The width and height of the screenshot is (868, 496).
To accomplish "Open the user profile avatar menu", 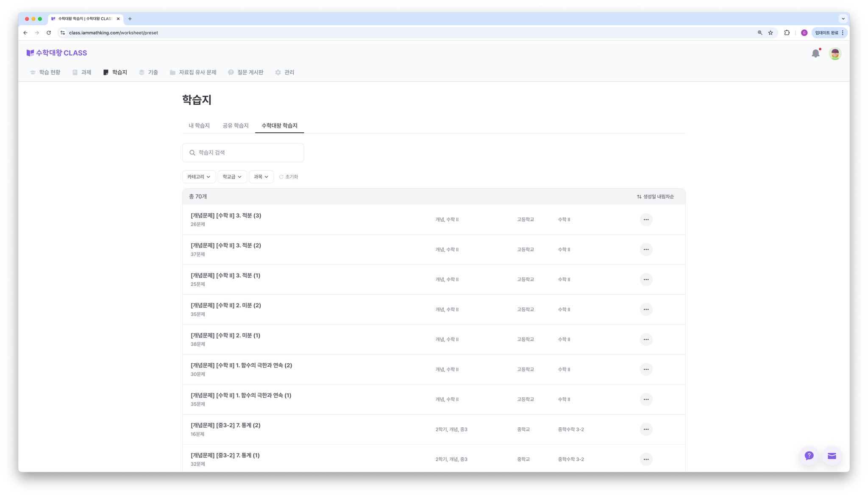I will [x=835, y=53].
